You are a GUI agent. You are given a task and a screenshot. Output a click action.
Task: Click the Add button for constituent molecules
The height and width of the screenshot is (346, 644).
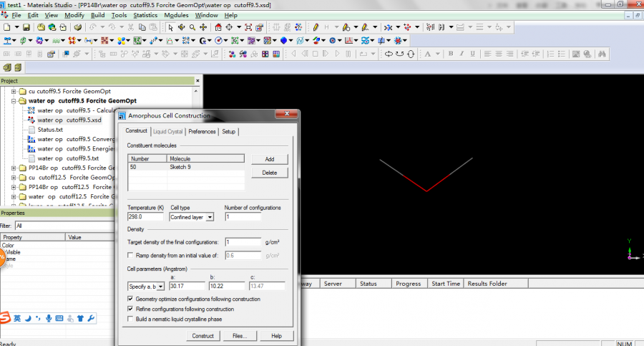pyautogui.click(x=269, y=159)
